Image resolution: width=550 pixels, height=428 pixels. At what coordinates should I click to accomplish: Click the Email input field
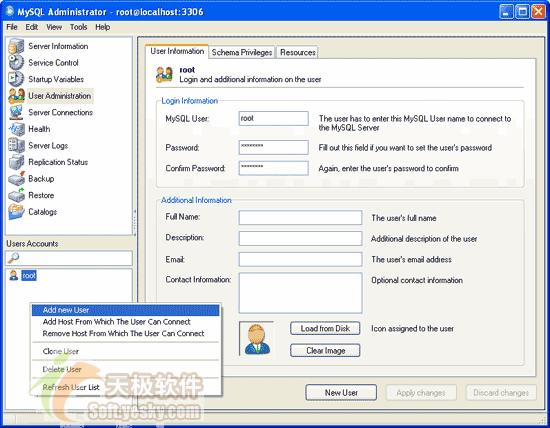pos(300,259)
